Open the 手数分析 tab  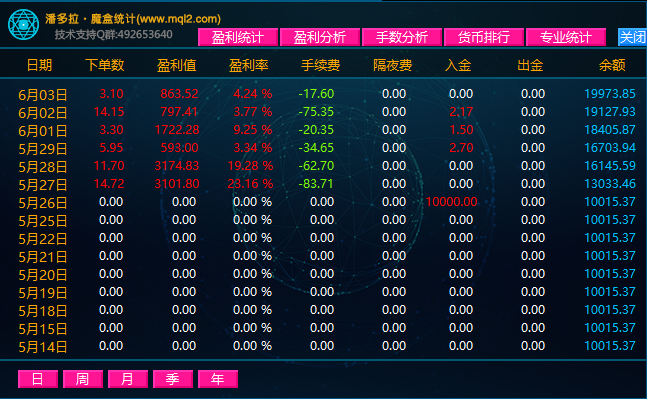point(401,37)
